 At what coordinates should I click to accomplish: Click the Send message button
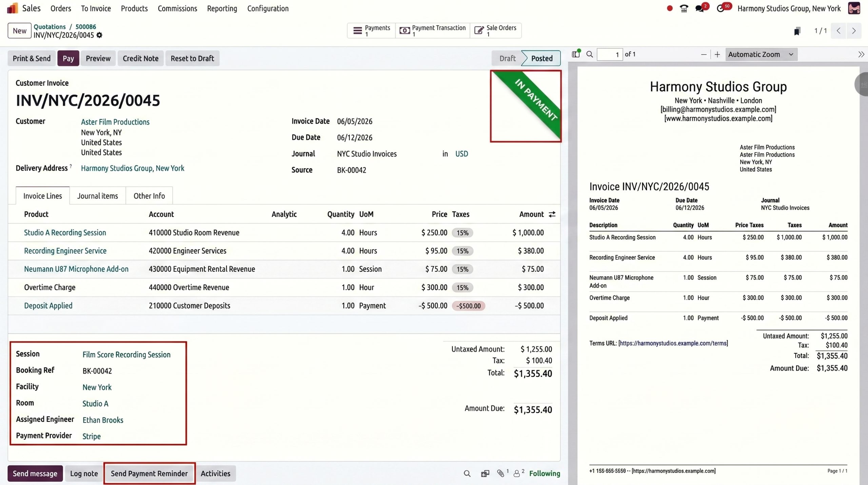tap(35, 473)
